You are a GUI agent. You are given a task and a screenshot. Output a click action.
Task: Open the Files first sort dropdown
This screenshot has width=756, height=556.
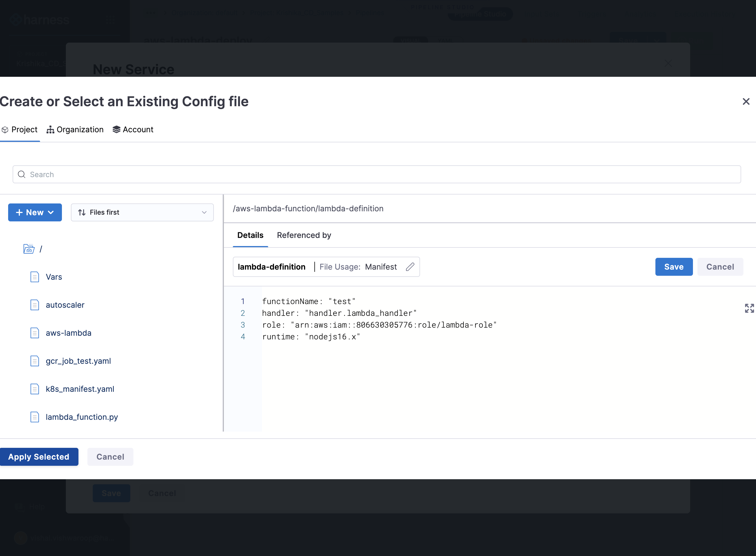(142, 212)
